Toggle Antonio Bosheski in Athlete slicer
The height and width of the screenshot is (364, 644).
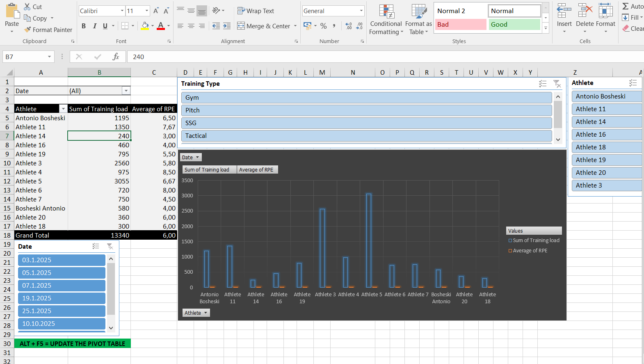[x=607, y=96]
